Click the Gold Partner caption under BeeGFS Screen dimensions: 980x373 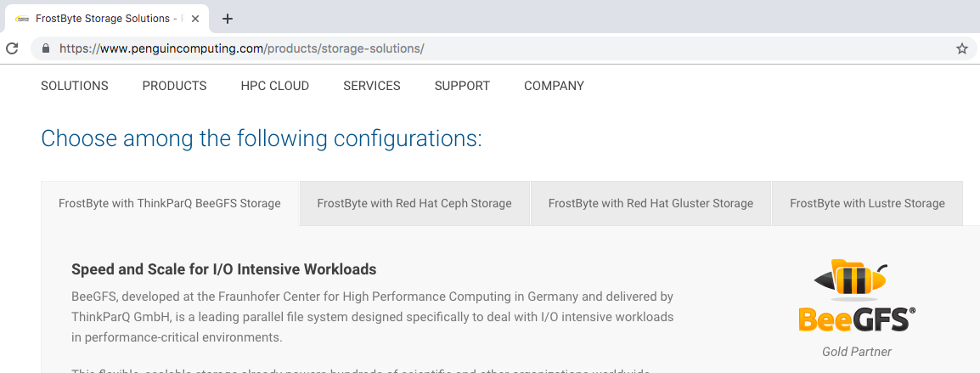point(857,352)
